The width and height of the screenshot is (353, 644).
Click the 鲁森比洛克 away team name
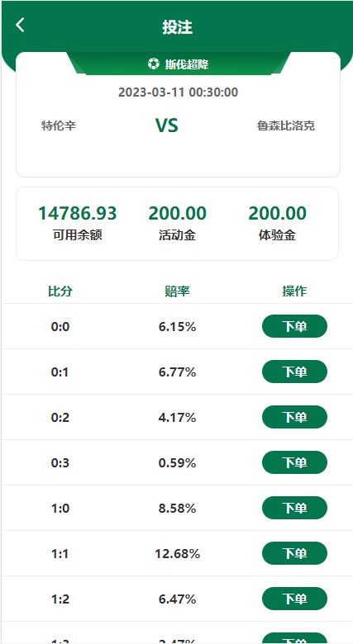(x=286, y=125)
